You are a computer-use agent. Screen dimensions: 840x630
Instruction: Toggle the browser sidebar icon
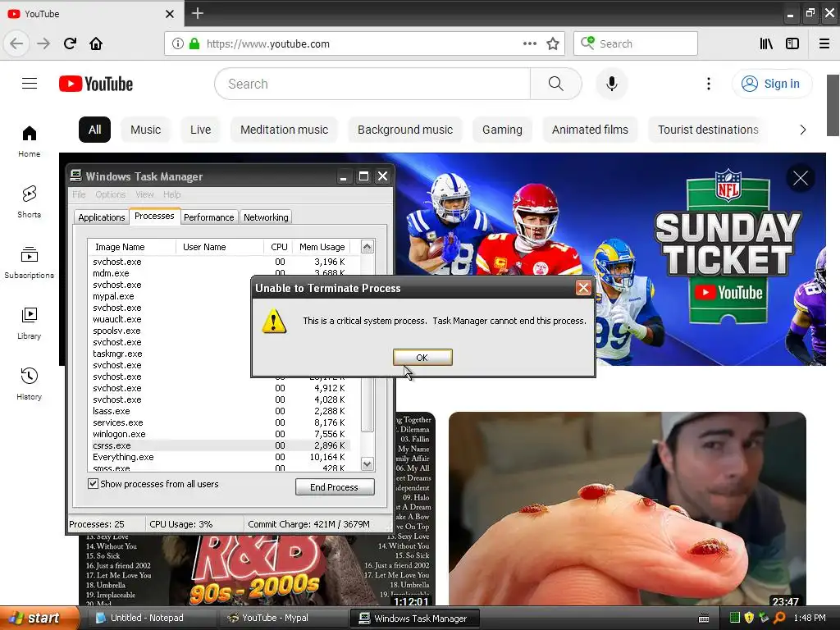coord(792,43)
